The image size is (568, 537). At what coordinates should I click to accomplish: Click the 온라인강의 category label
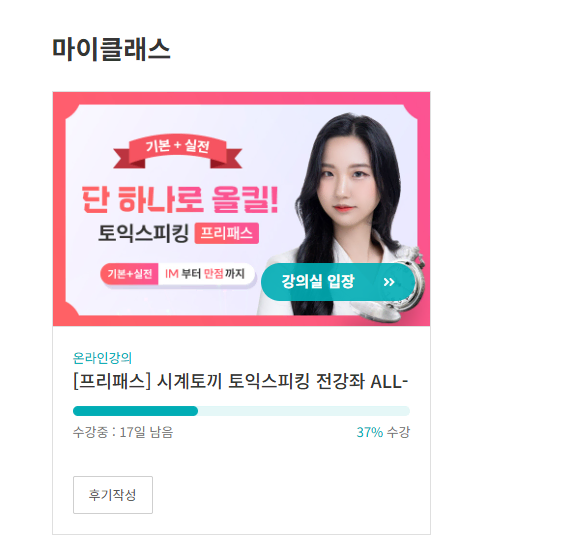[102, 358]
